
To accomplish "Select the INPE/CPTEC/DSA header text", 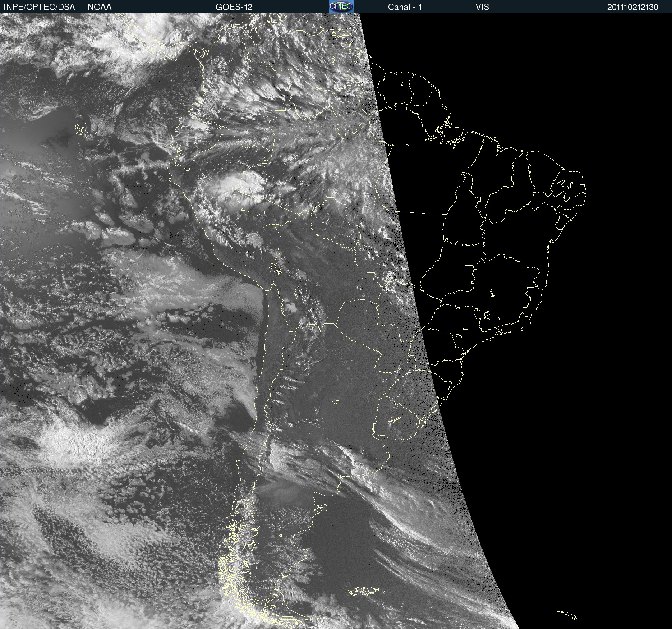I will (39, 7).
